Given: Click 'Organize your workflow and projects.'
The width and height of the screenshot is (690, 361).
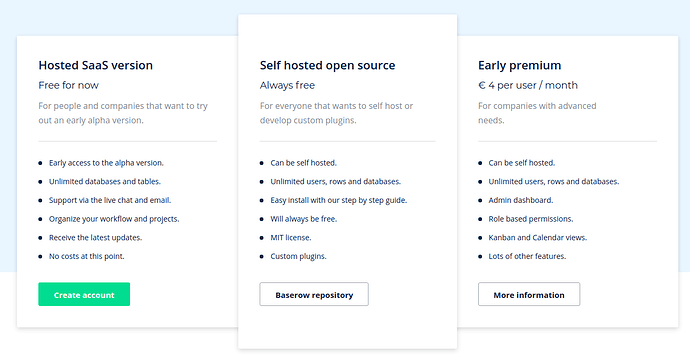Looking at the screenshot, I should coord(114,219).
